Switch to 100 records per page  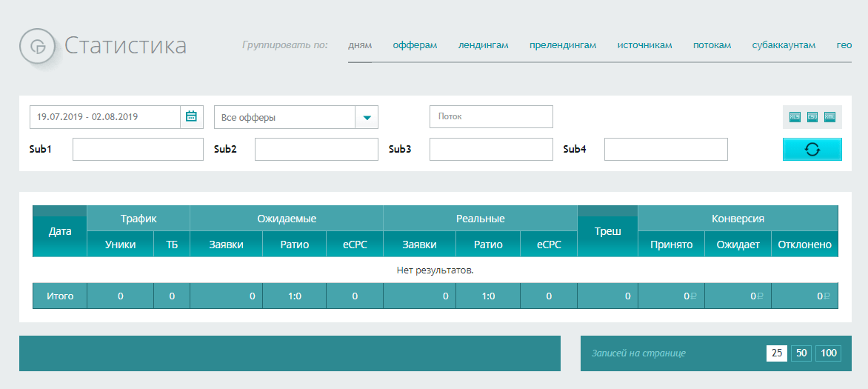pos(828,353)
